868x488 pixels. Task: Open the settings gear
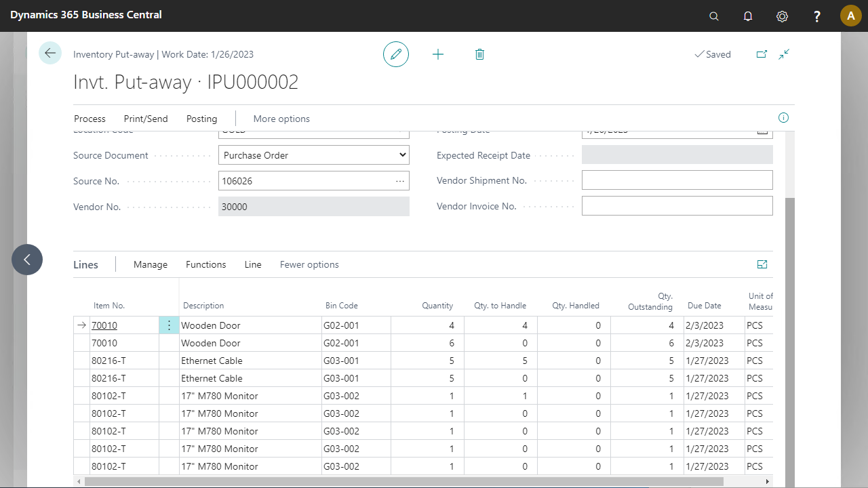click(782, 16)
